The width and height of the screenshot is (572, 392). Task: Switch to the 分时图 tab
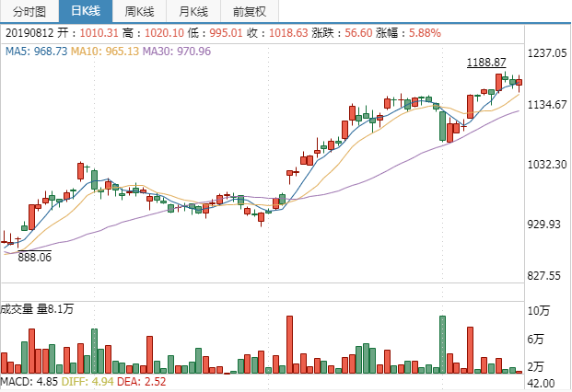tap(29, 11)
